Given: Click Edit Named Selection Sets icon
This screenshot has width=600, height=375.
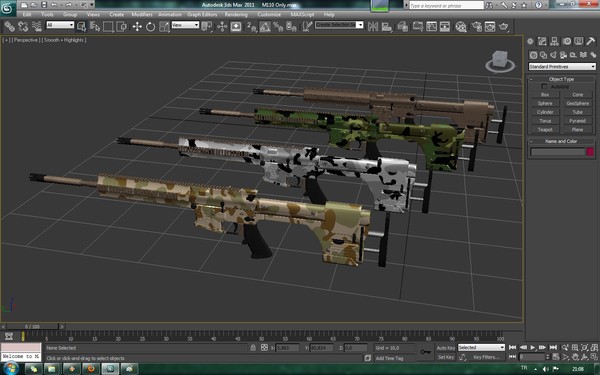Looking at the screenshot, I should point(307,26).
